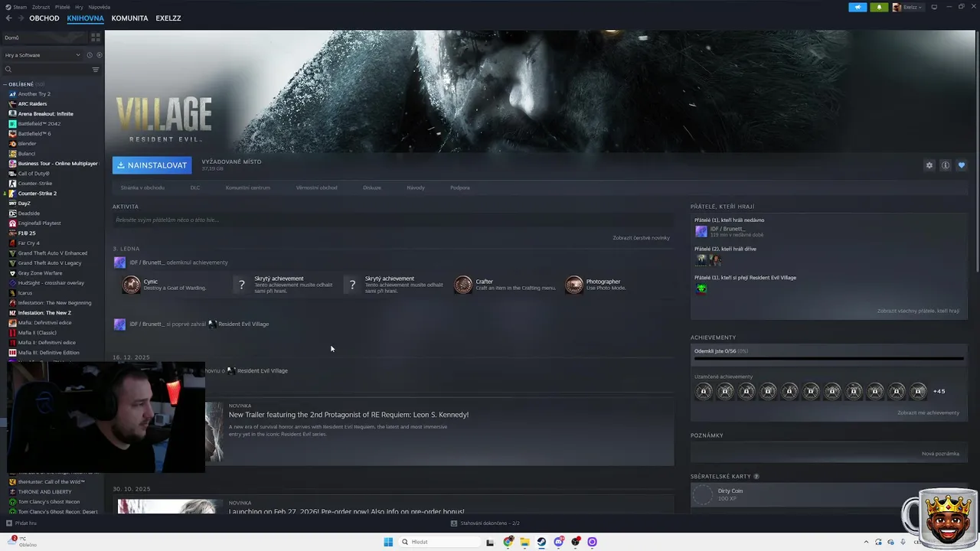Open advanced filter options icon
The width and height of the screenshot is (980, 551).
click(96, 70)
